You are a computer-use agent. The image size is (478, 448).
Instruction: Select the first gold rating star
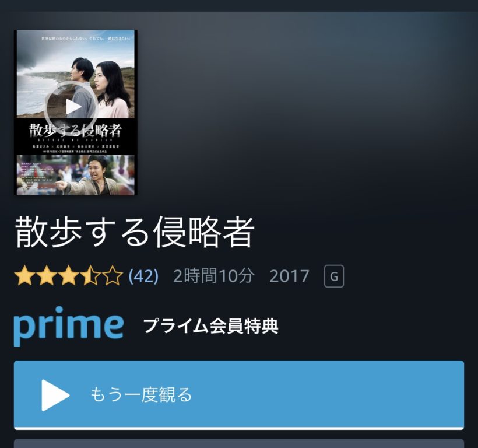24,276
